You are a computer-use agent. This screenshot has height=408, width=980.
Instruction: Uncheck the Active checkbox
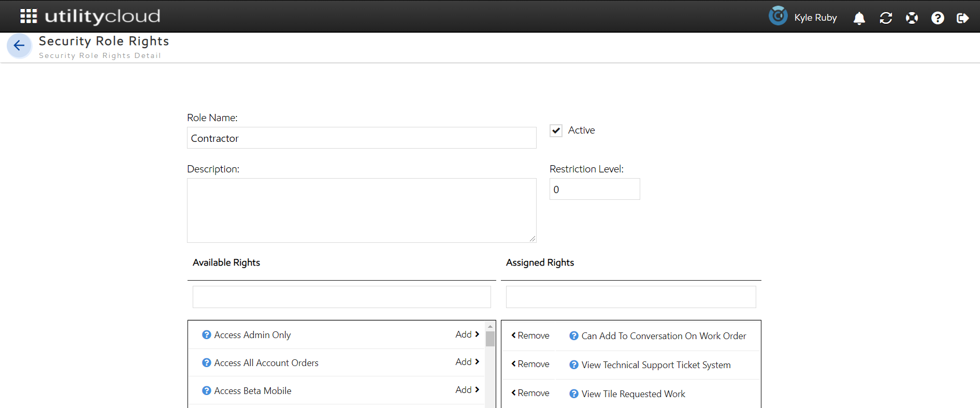point(556,130)
